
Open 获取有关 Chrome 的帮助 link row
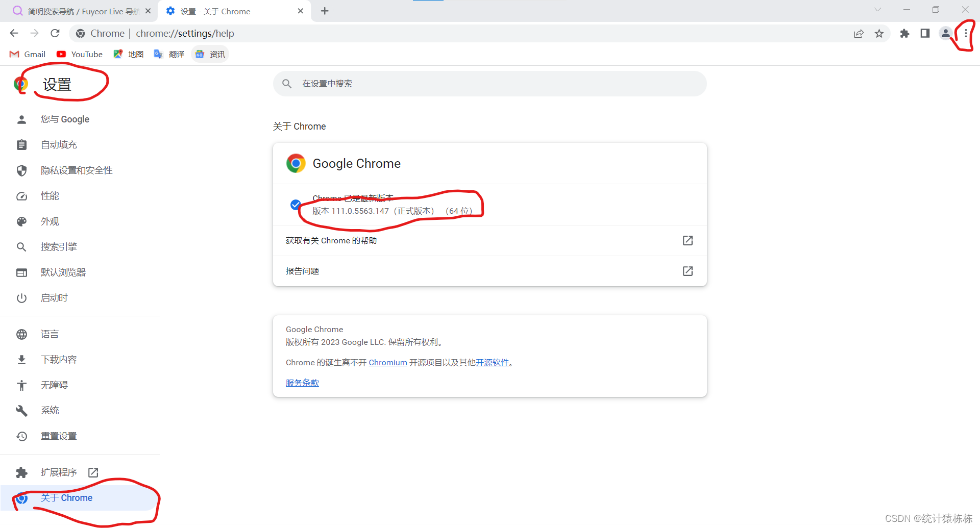pos(490,240)
